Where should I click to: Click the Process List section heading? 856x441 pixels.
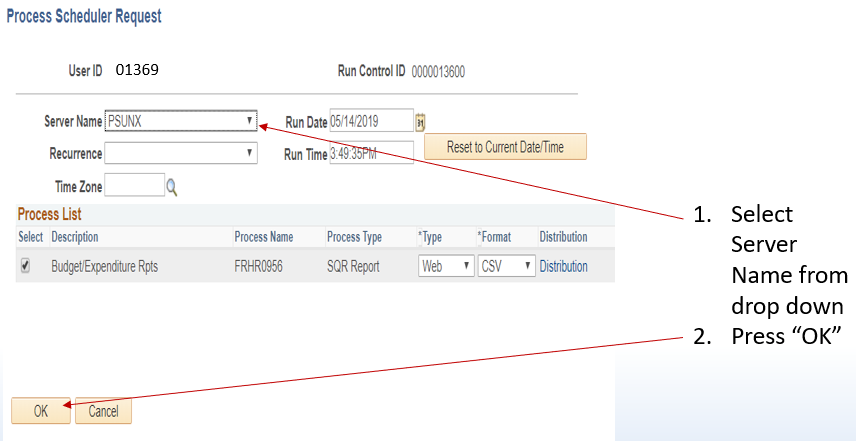click(50, 214)
